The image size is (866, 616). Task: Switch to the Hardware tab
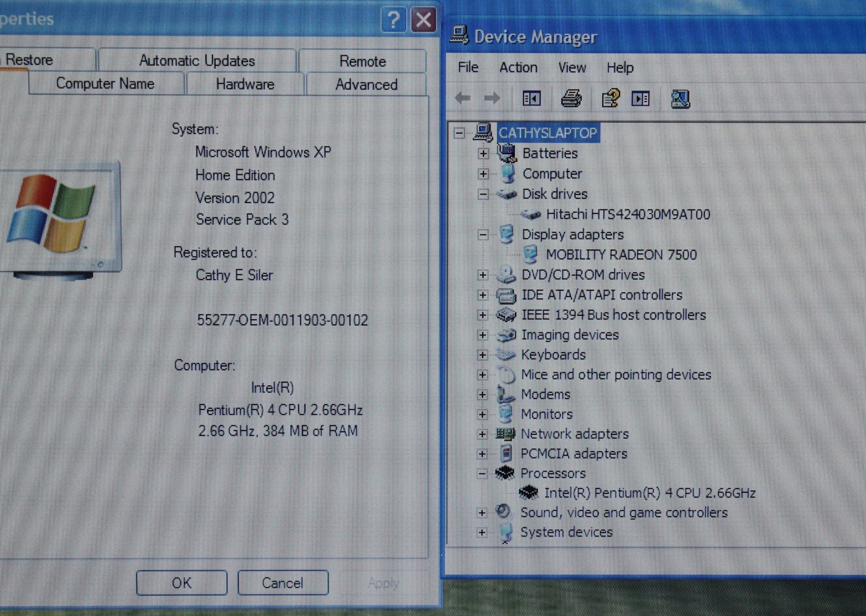(x=245, y=84)
